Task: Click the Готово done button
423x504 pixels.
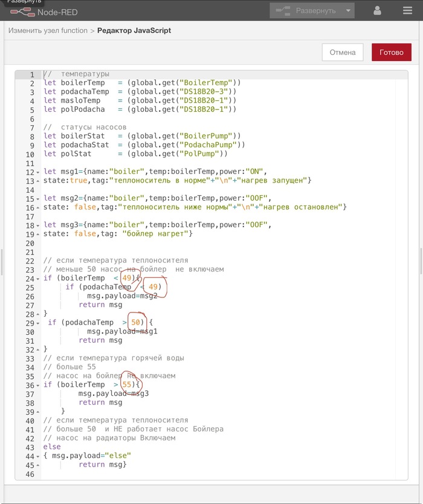Action: 392,52
